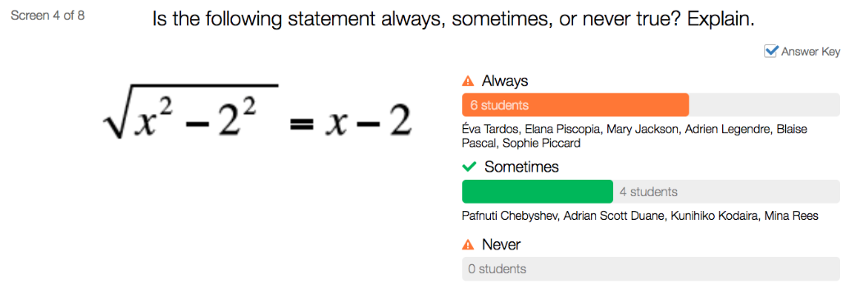The width and height of the screenshot is (868, 302).
Task: Uncheck the Answer Key checkbox
Action: 771,51
